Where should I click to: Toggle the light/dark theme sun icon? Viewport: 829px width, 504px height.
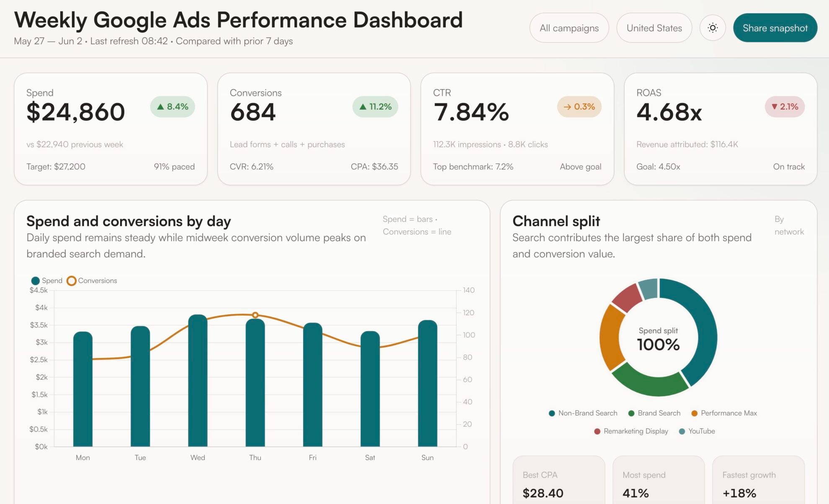pos(713,28)
